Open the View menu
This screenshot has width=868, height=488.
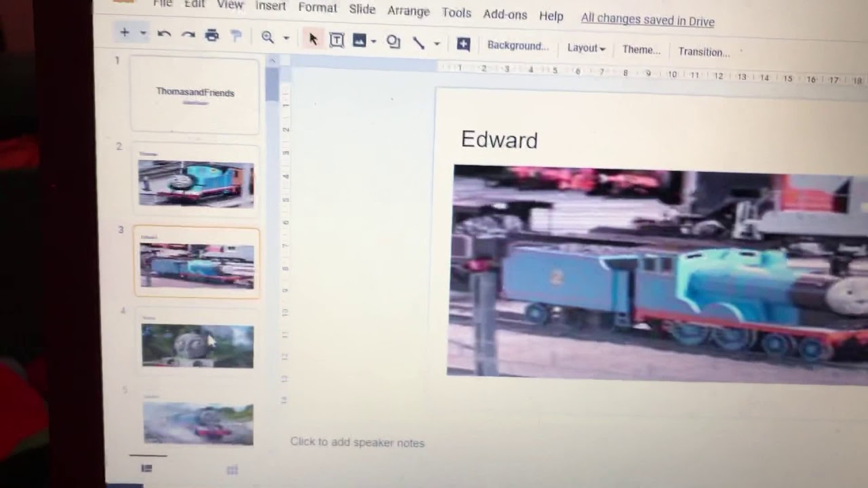coord(230,5)
